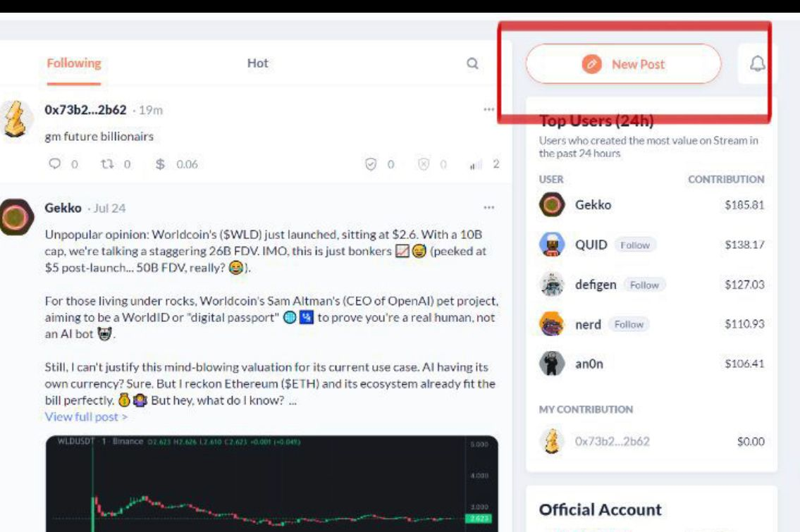This screenshot has width=800, height=532.
Task: Open the three-dot menu on the 0x73b2...2b62 post
Action: (x=488, y=109)
